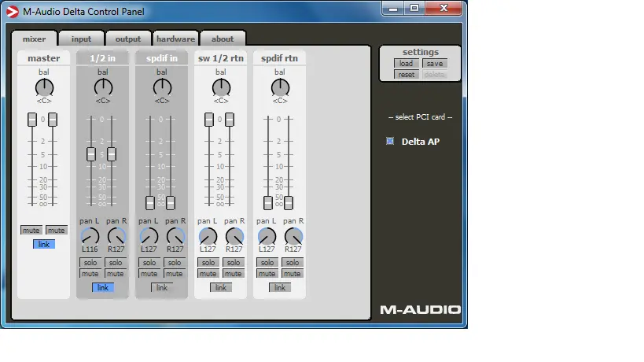Solo the spdif rtn right channel
Screen dimensions: 644x362
pos(293,263)
